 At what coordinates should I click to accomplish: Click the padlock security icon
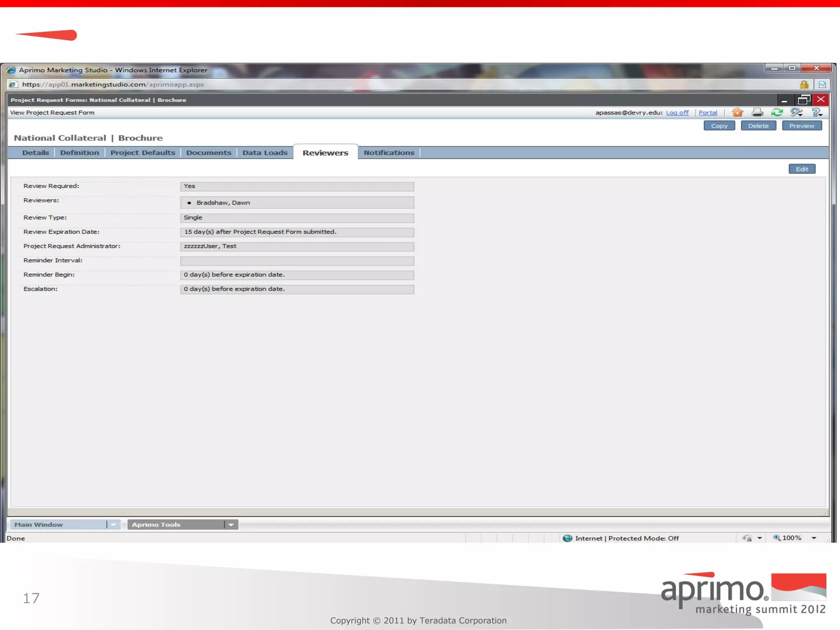point(804,84)
